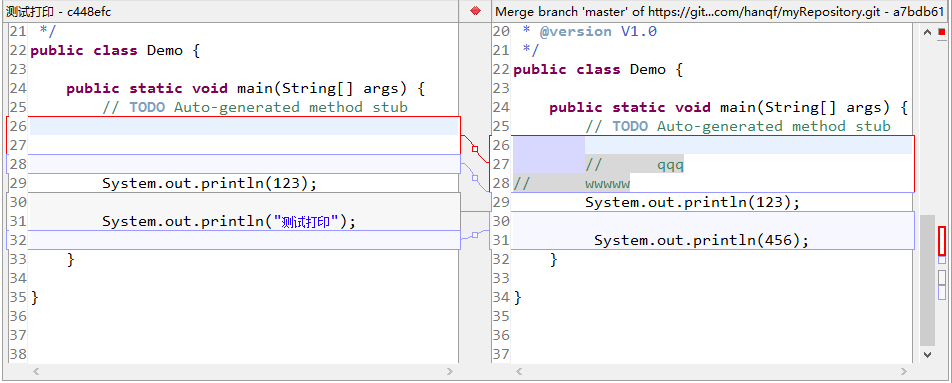Select the '测试打印 - c448efc' pane title
The height and width of the screenshot is (383, 952).
[59, 12]
